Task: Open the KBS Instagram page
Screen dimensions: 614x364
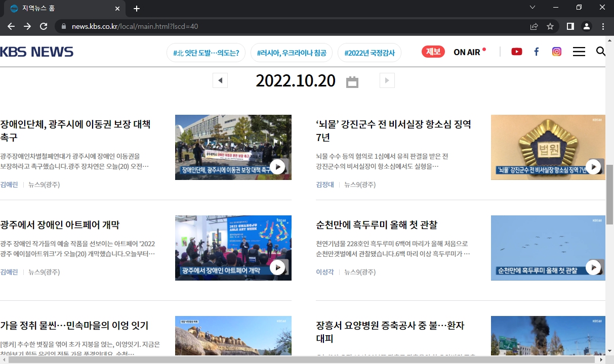Action: click(x=557, y=52)
